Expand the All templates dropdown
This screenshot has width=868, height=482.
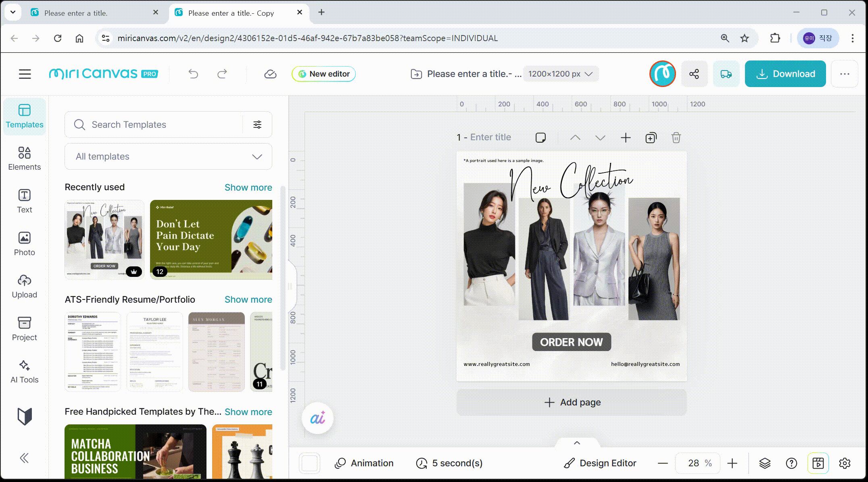(x=168, y=156)
